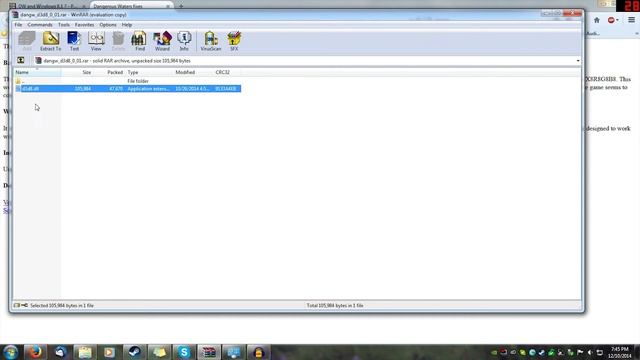Sort by the Type column header
Viewport: 640px width, 360px height.
pyautogui.click(x=149, y=72)
